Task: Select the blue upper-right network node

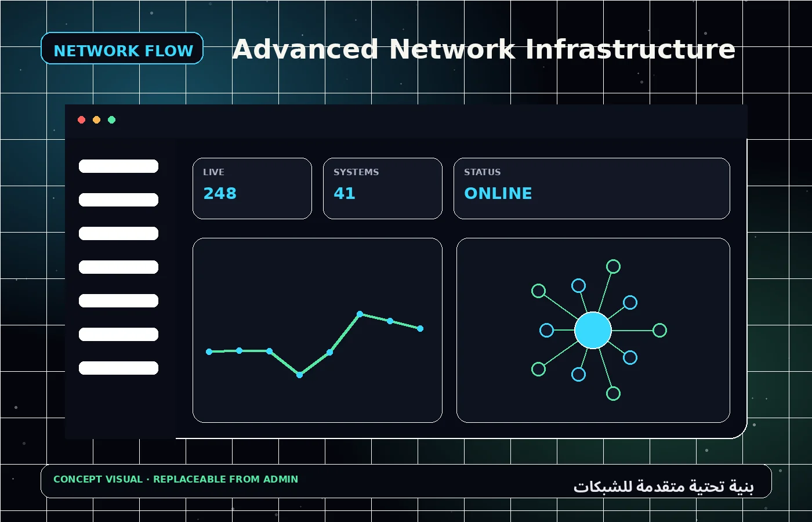Action: 630,302
